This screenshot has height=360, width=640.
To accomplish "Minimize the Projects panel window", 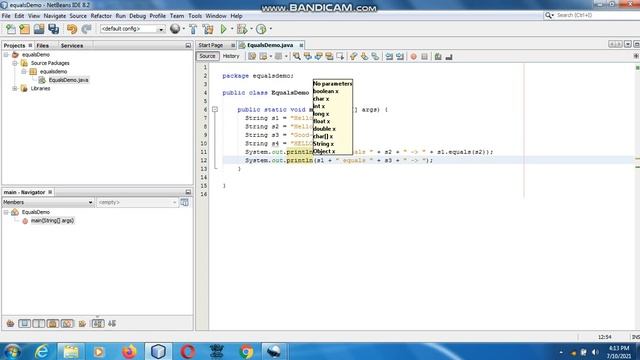I will (x=188, y=46).
